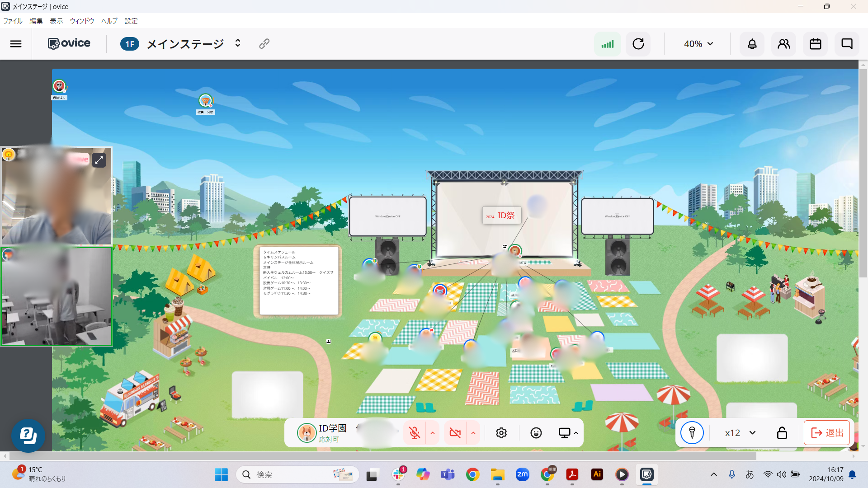
Task: Open notifications bell icon
Action: click(x=752, y=44)
